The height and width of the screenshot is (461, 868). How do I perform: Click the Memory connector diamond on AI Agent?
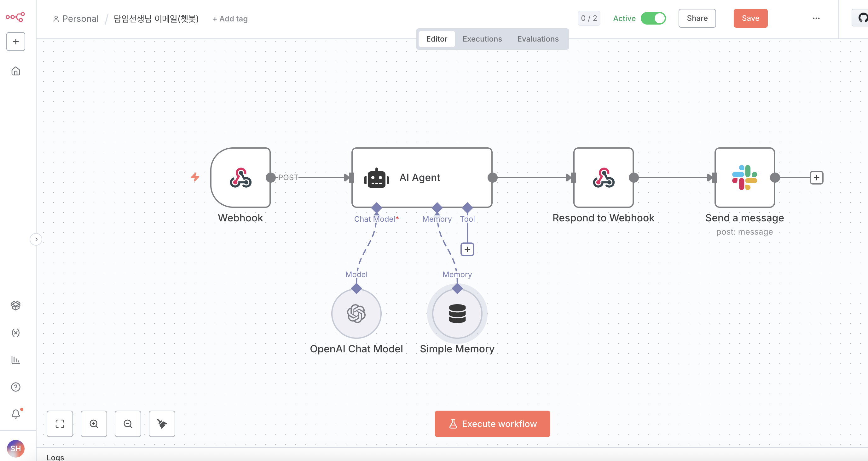(437, 208)
